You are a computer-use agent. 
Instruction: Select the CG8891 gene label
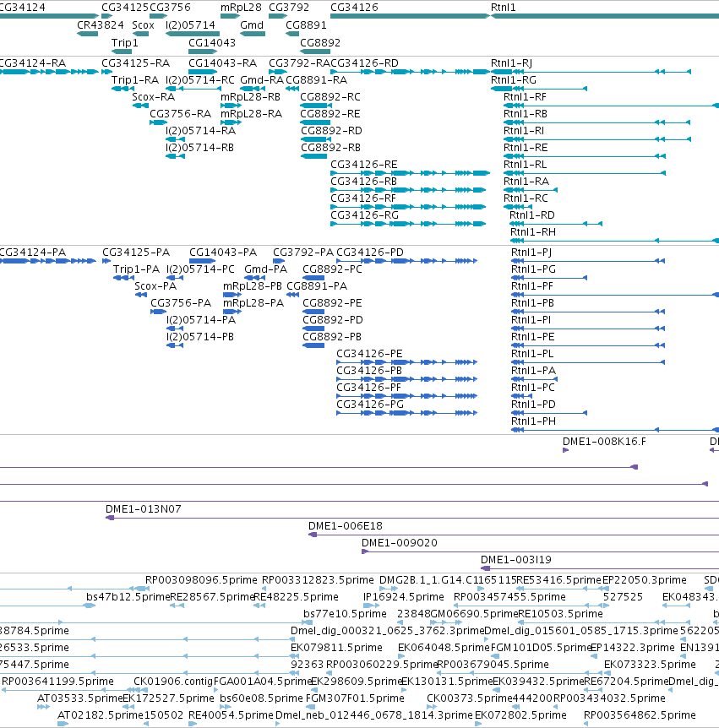(x=306, y=25)
